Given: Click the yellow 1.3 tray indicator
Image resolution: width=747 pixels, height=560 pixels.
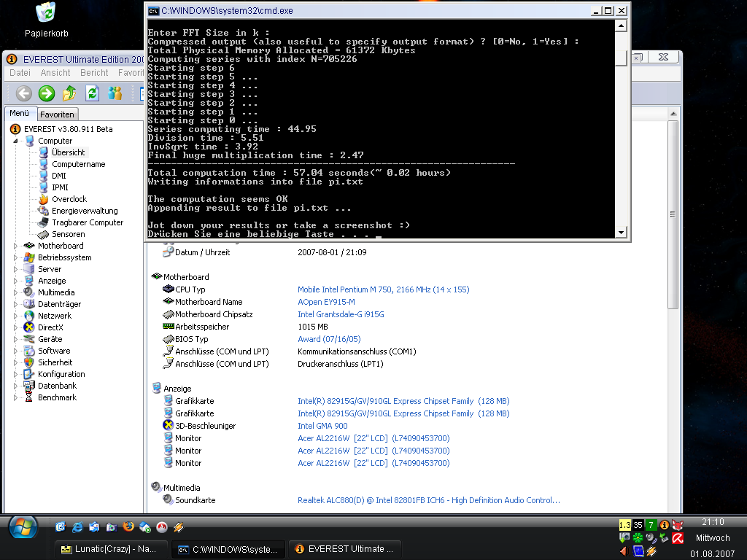Looking at the screenshot, I should point(624,525).
